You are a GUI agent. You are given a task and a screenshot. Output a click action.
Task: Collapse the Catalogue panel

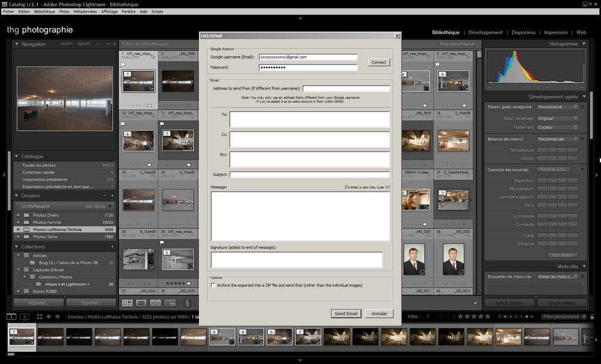(x=17, y=156)
